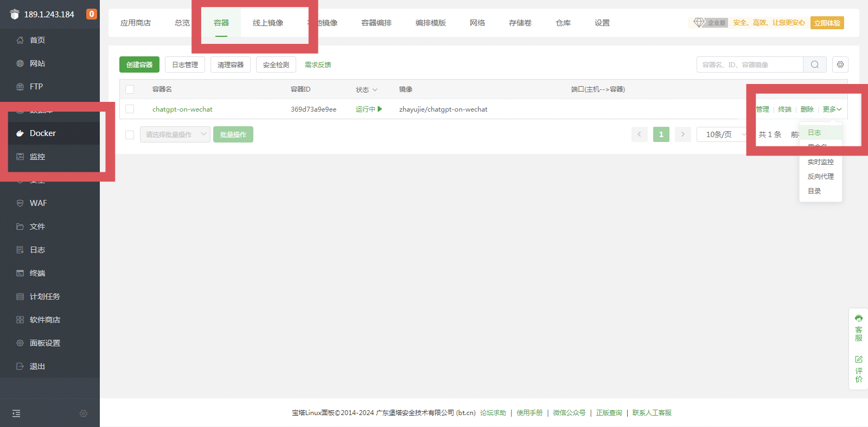This screenshot has width=868, height=427.
Task: Click 管理 for the container row
Action: click(x=762, y=109)
